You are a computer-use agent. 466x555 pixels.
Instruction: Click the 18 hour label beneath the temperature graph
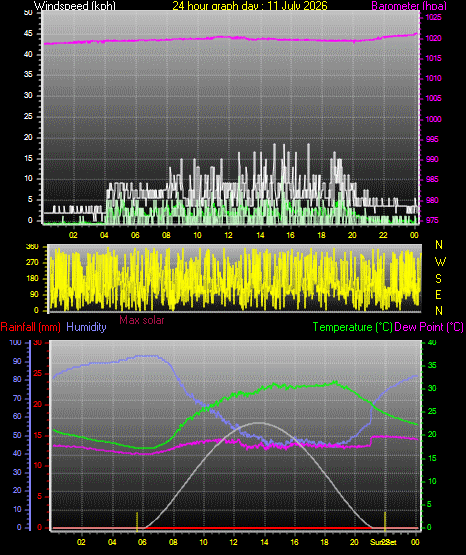pyautogui.click(x=324, y=542)
